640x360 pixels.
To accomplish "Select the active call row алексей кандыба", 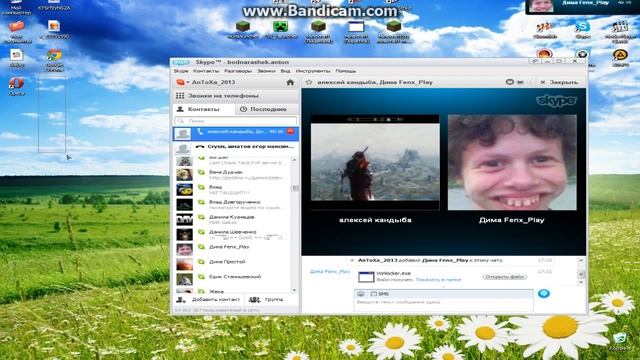I will click(x=236, y=133).
